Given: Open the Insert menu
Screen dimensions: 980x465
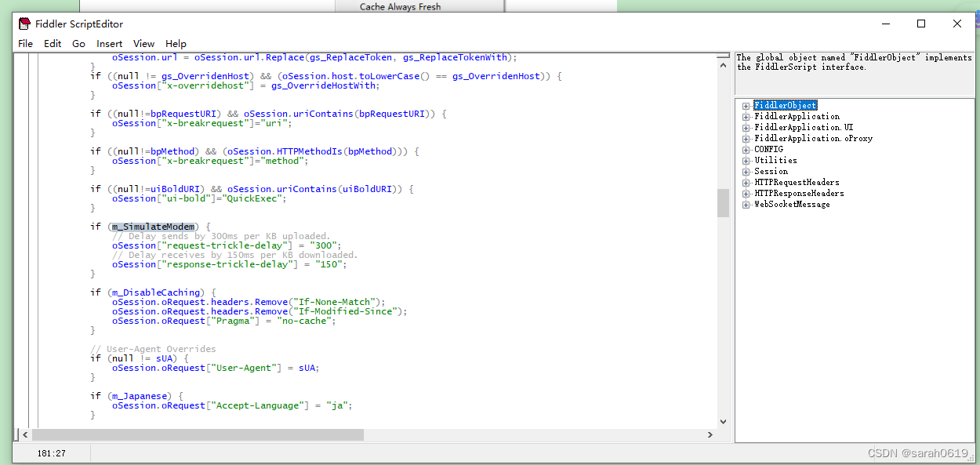Looking at the screenshot, I should tap(110, 44).
